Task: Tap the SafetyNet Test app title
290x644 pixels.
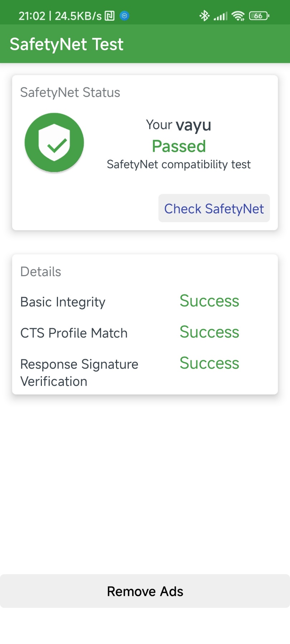Action: coord(67,44)
